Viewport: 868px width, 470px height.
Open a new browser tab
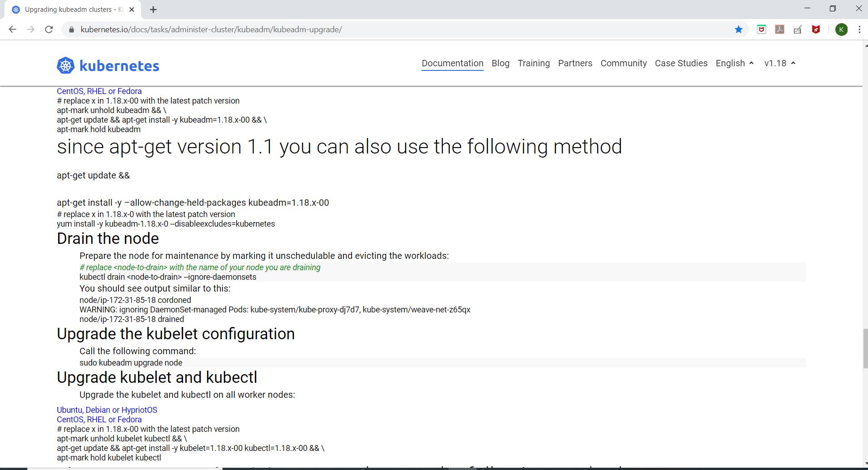(153, 10)
